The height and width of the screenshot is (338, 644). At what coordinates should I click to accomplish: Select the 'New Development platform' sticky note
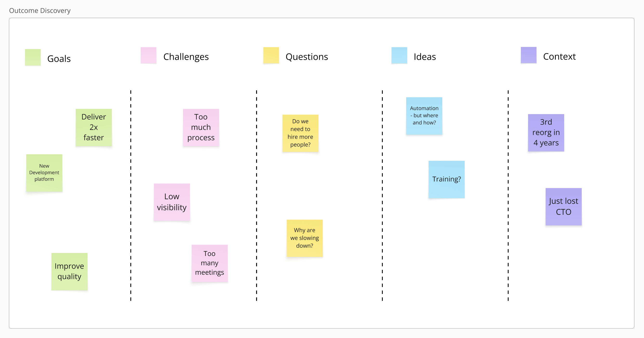tap(44, 173)
